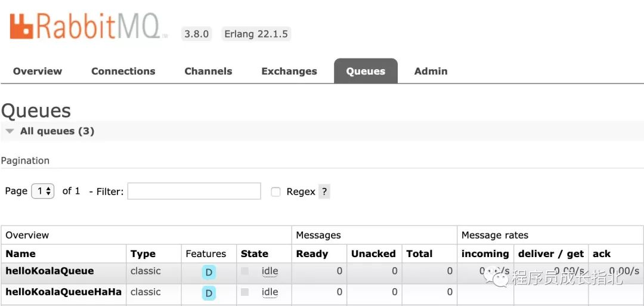Sort queues by Type column header
The height and width of the screenshot is (306, 644).
click(143, 254)
